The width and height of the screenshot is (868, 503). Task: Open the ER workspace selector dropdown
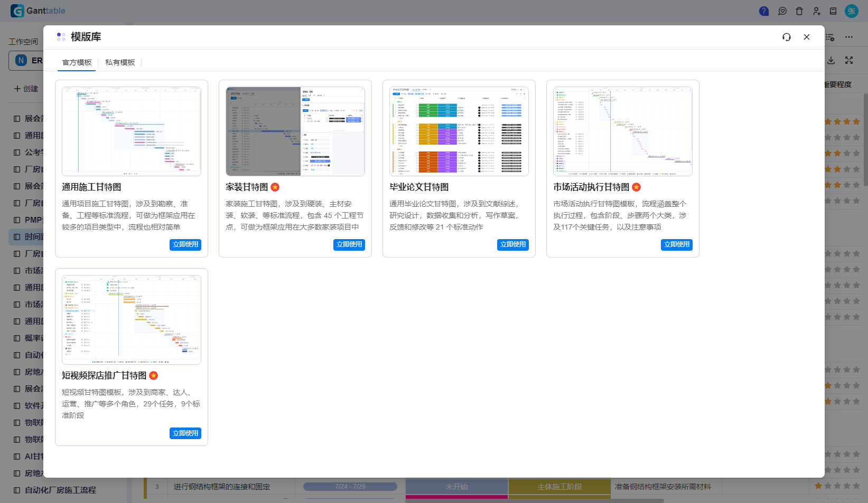point(26,60)
